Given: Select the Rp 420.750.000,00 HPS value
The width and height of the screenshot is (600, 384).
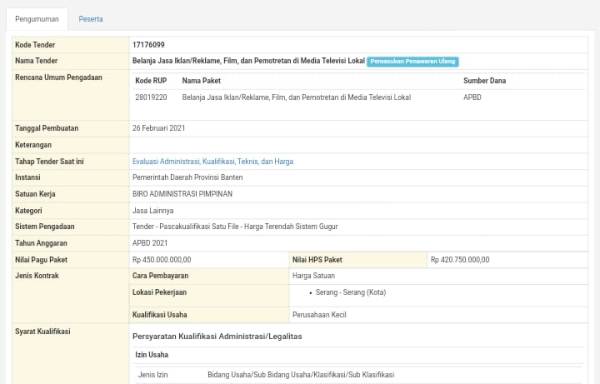Looking at the screenshot, I should tap(460, 260).
